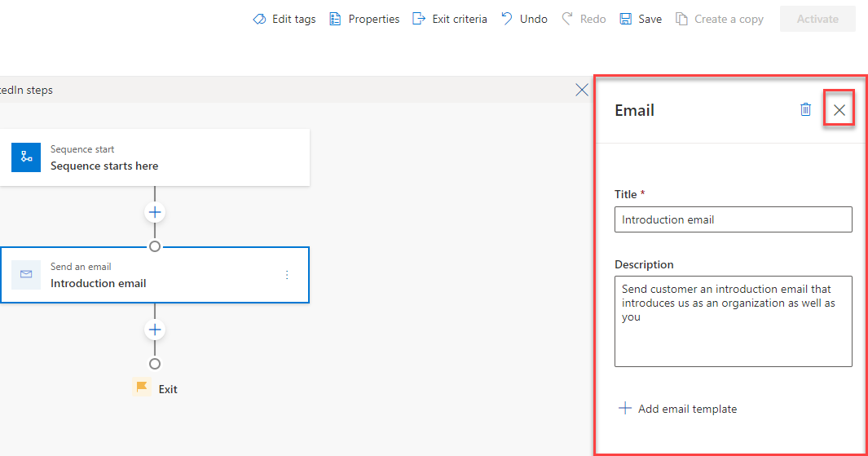
Task: Close the Email side panel
Action: pos(839,110)
